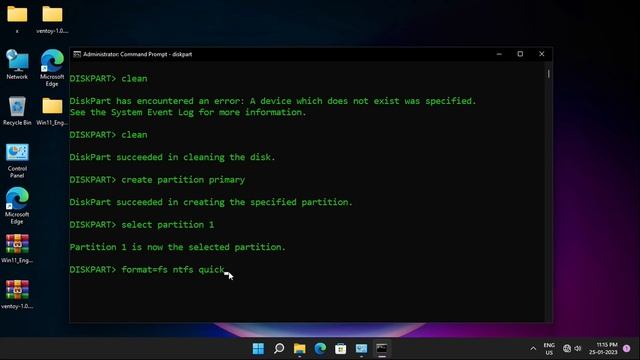Screen dimensions: 640x360
Task: Click 'DiskPart succeeded in cleaning the disk.' line
Action: tap(172, 157)
